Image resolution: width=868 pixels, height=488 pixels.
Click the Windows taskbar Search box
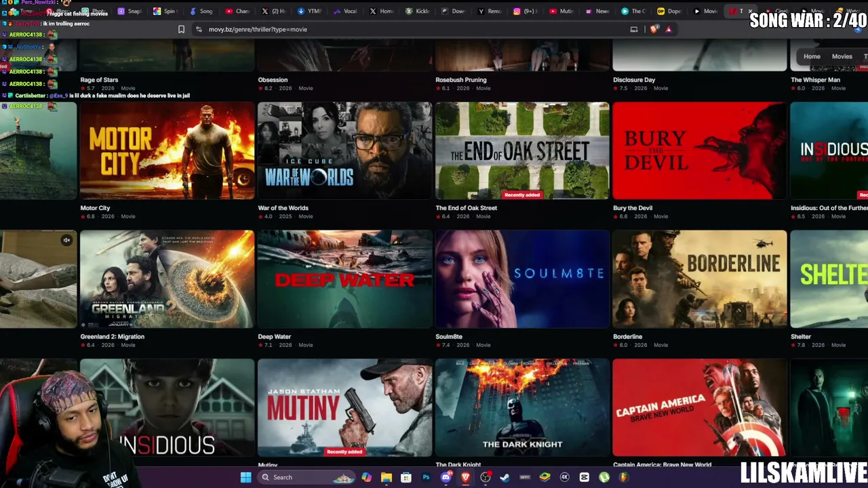[x=307, y=477]
